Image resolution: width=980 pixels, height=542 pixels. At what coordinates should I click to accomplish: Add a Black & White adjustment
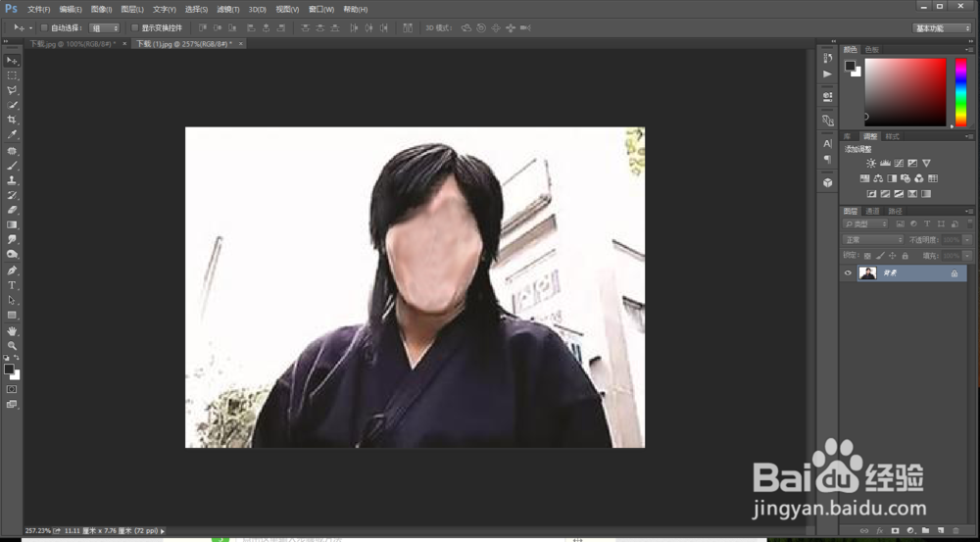[892, 178]
